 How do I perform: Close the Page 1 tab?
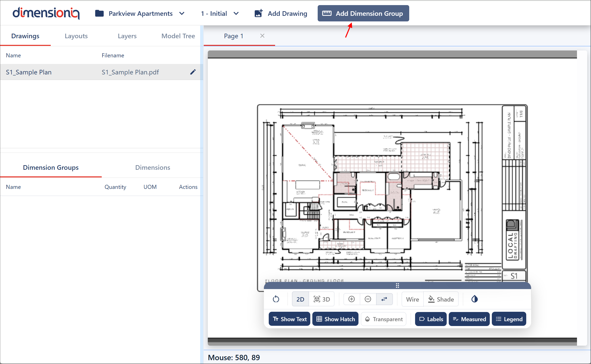(x=262, y=36)
